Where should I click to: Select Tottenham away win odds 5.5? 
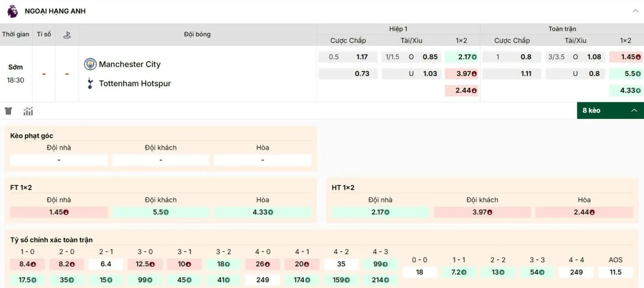point(160,212)
